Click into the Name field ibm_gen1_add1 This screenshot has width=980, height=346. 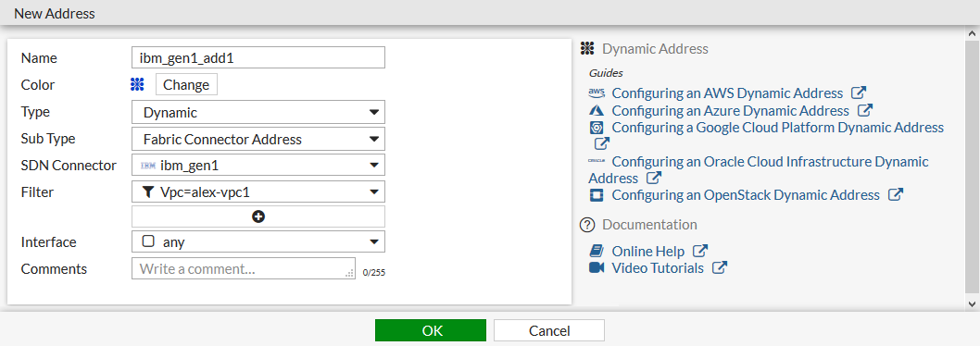(x=258, y=57)
